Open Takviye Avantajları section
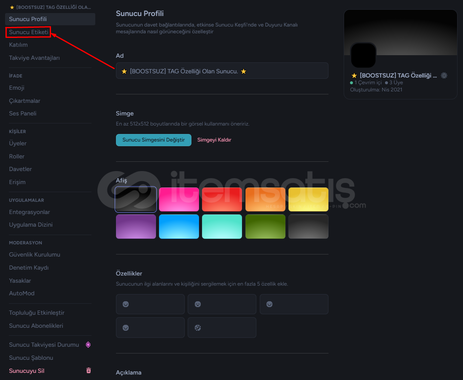Viewport: 463px width, 380px height. (x=34, y=58)
